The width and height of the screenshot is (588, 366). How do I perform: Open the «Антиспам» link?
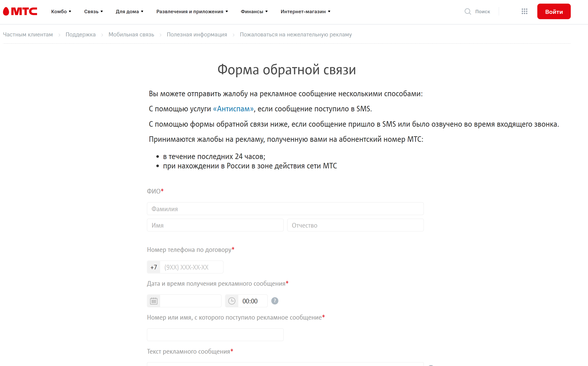pos(233,109)
